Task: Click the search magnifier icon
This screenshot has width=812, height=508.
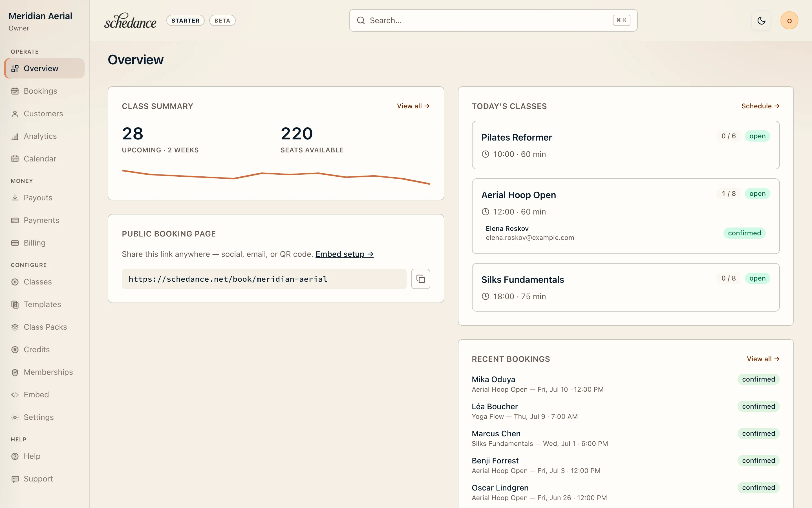Action: [361, 21]
